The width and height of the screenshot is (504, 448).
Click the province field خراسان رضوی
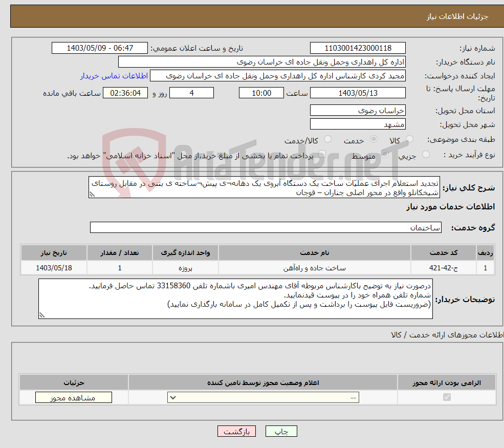358,110
